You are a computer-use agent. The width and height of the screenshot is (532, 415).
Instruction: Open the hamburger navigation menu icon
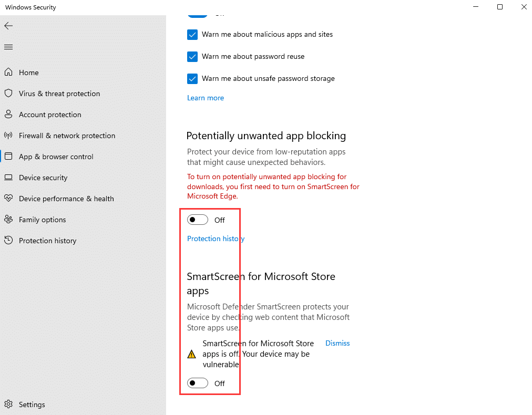[x=8, y=47]
